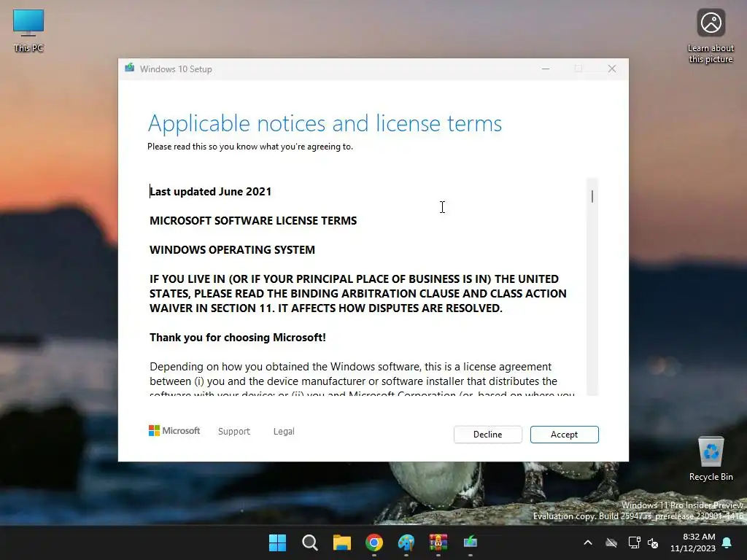The image size is (747, 560).
Task: Switch to Google Chrome in taskbar
Action: tap(374, 542)
